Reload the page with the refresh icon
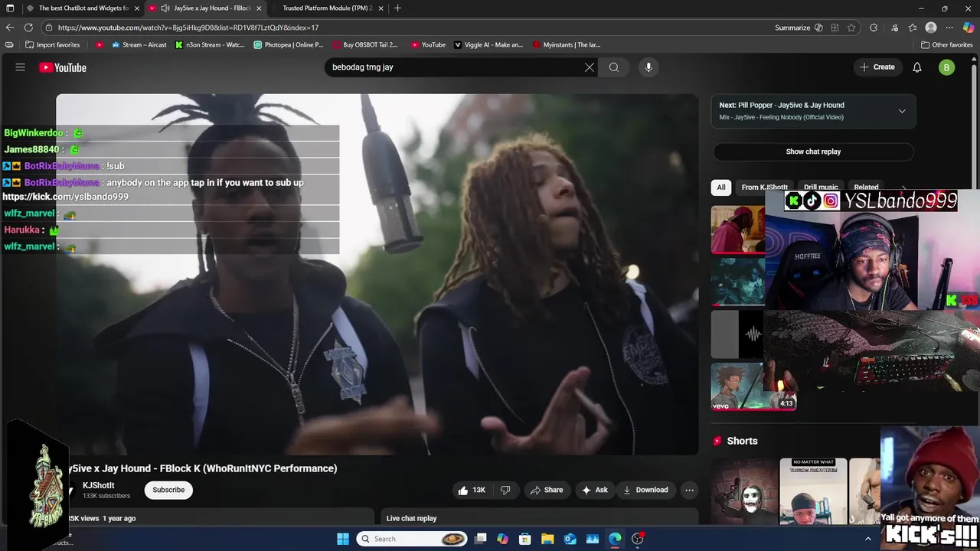Image resolution: width=980 pixels, height=551 pixels. pos(28,28)
